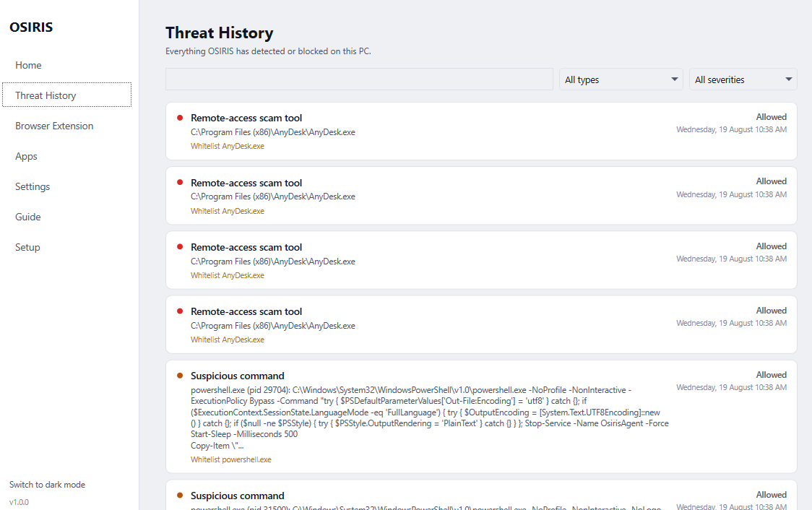812x510 pixels.
Task: Click Whitelist AnyDesk.exe in the fourth threat card
Action: pyautogui.click(x=228, y=340)
